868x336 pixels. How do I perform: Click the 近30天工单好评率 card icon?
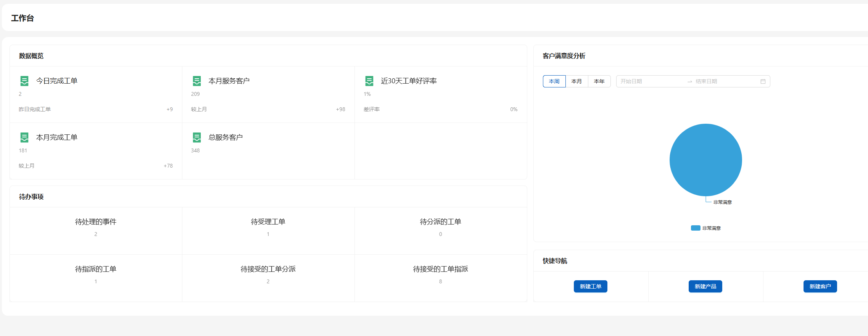(369, 81)
